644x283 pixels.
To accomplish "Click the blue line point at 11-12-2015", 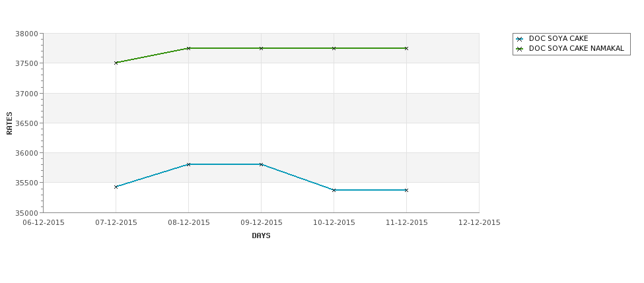I will [x=406, y=190].
